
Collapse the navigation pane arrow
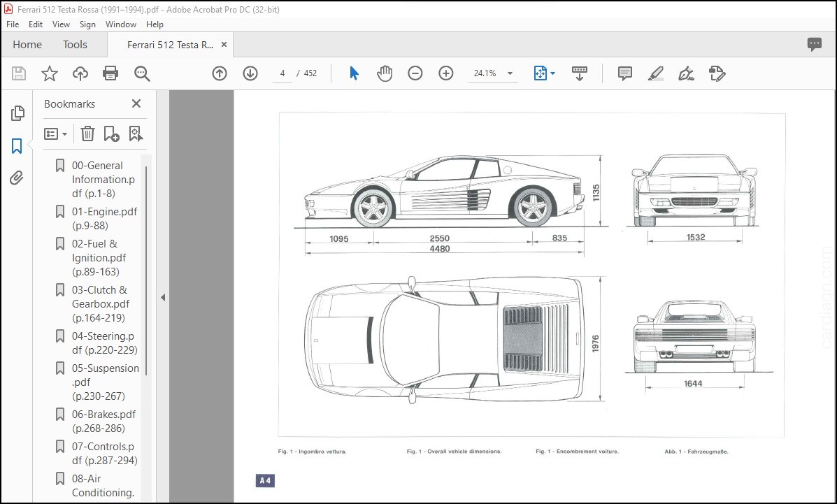coord(163,297)
